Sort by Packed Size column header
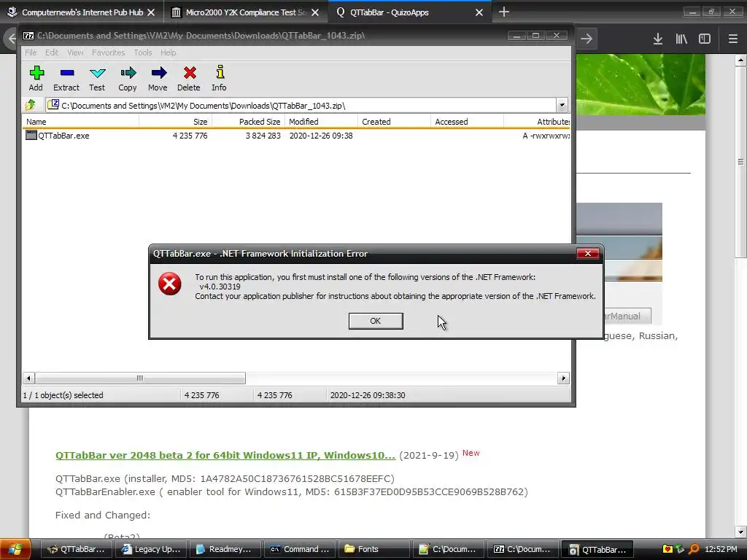 248,122
